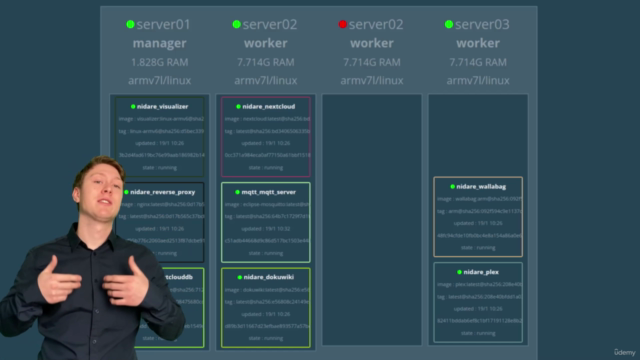Click the green dot next to nidare_plex
Viewport: 640px width, 360px height.
tap(460, 272)
